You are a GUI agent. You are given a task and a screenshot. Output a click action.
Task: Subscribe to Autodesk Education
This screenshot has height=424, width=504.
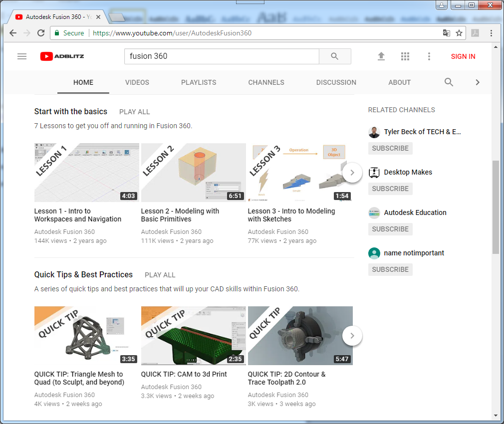[390, 229]
